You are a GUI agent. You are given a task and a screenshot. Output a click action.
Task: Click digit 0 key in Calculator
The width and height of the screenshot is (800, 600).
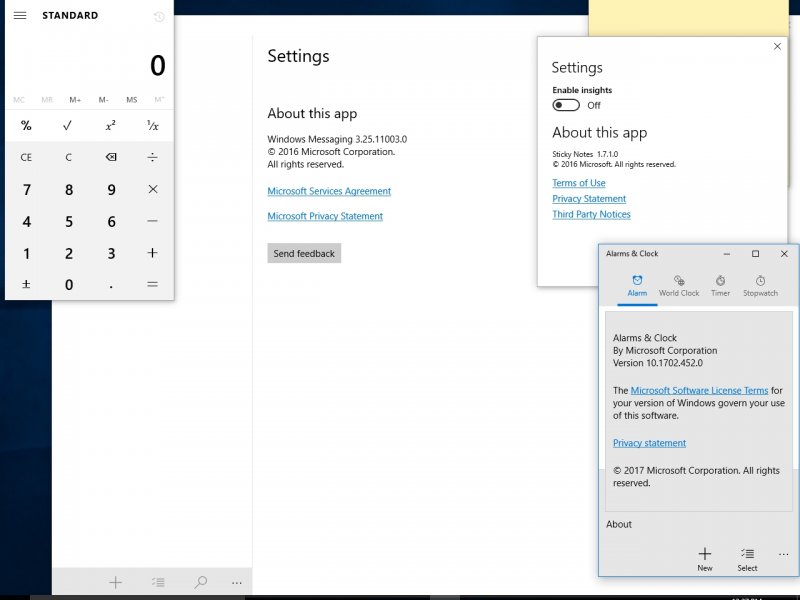(x=68, y=284)
